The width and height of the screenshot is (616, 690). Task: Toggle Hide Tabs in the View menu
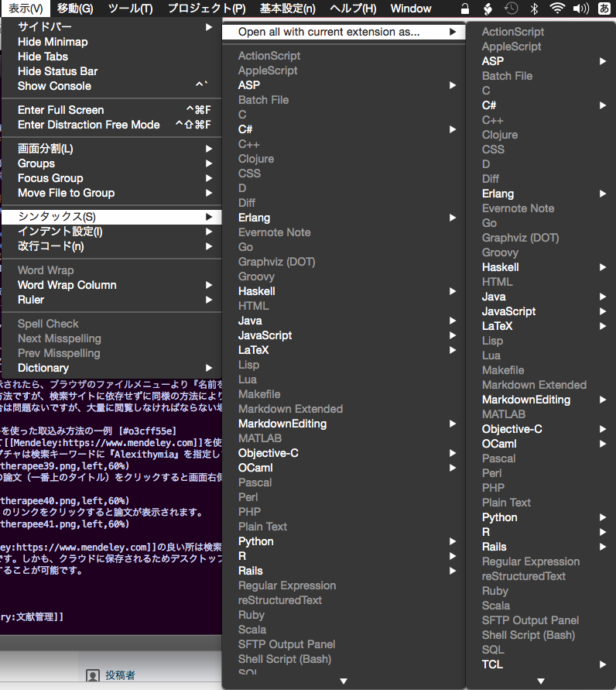[111, 57]
